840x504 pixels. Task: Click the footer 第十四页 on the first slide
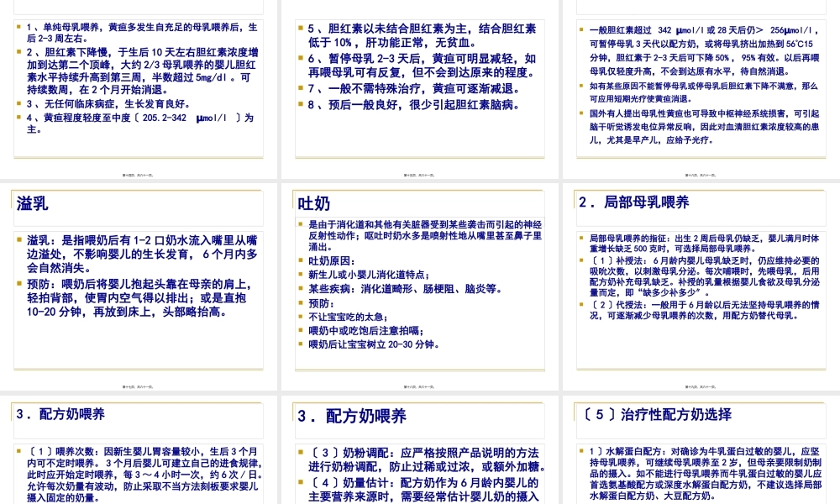pos(139,174)
